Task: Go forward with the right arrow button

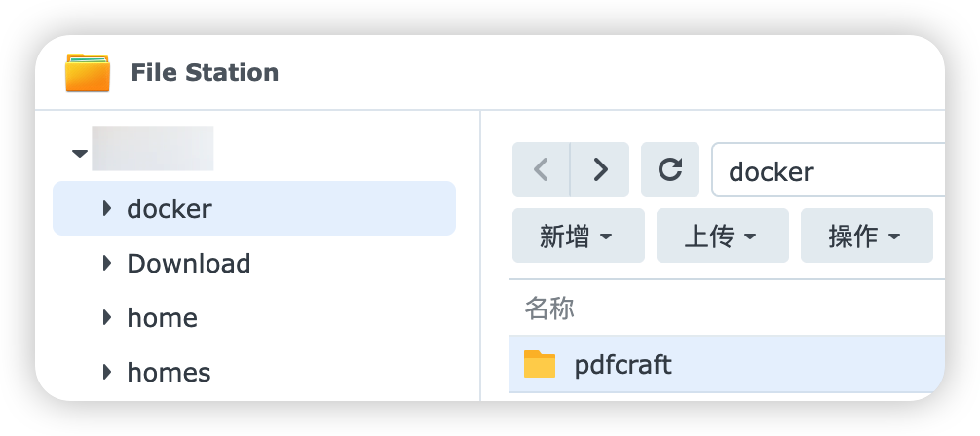Action: pos(600,170)
